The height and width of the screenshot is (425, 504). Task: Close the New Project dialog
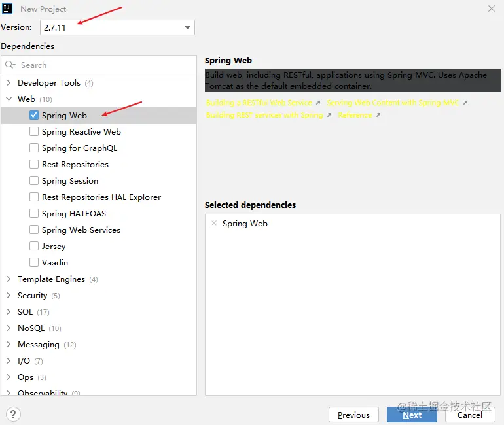point(492,8)
